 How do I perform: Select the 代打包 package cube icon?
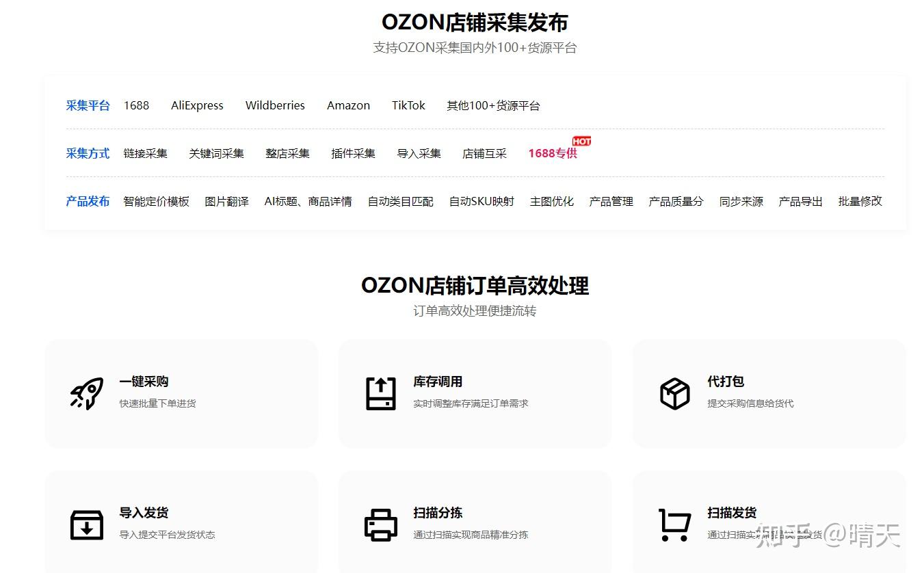[x=674, y=392]
